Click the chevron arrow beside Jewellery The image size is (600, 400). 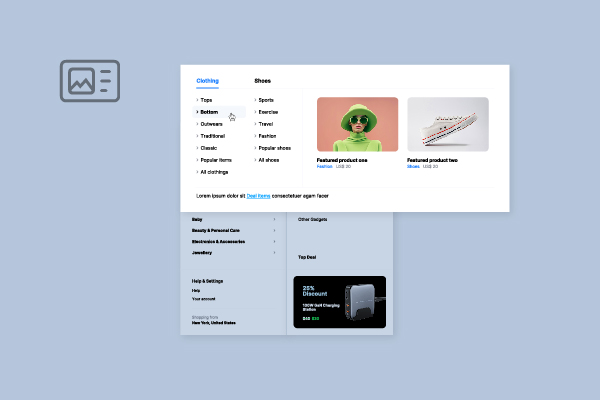[x=275, y=253]
